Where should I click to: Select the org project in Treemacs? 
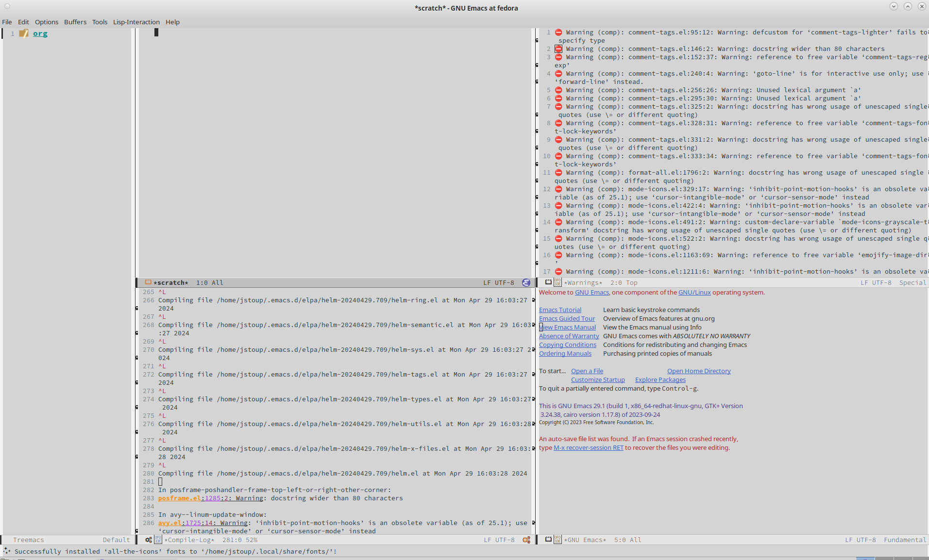pos(40,33)
